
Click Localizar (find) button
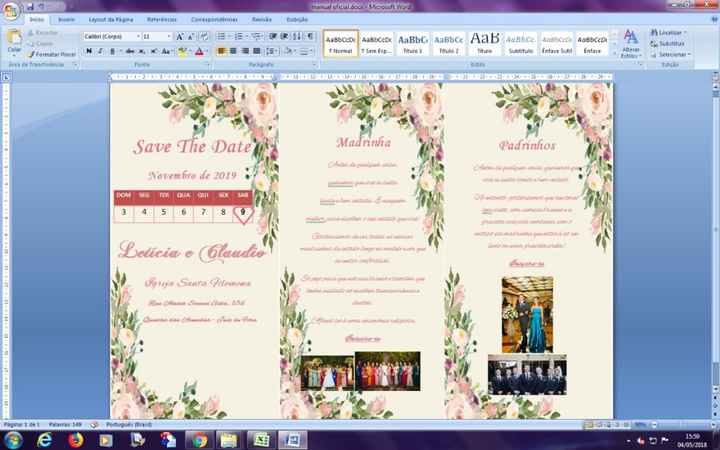coord(669,33)
